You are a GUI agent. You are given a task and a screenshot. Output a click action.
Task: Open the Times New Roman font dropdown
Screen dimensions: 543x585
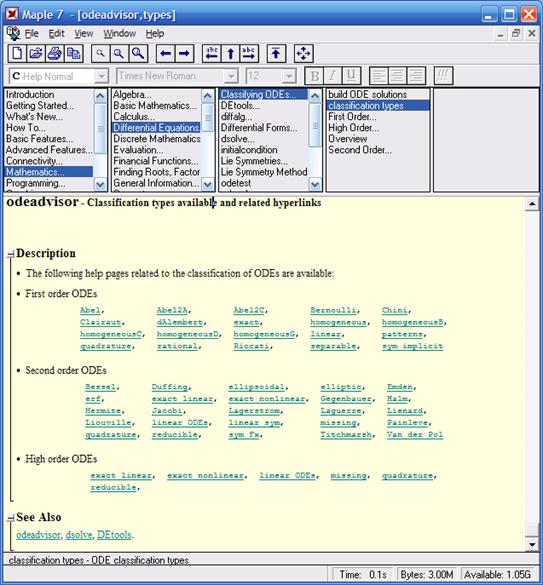231,76
